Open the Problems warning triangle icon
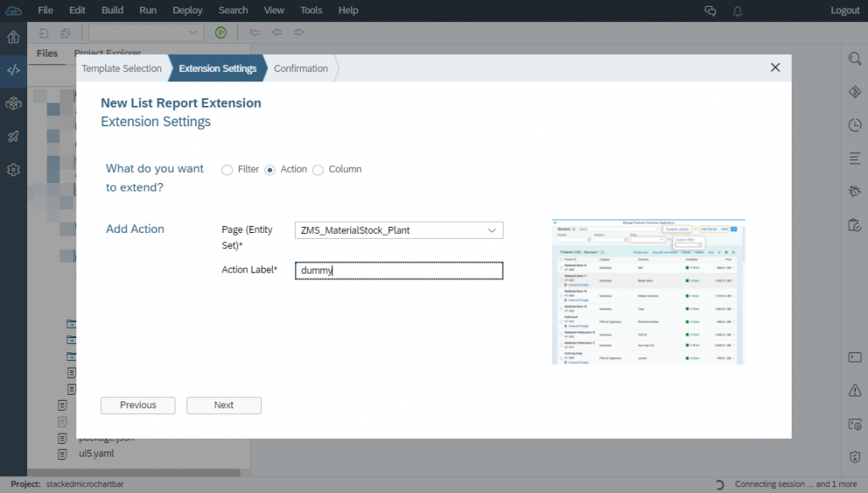This screenshot has width=868, height=493. 854,391
